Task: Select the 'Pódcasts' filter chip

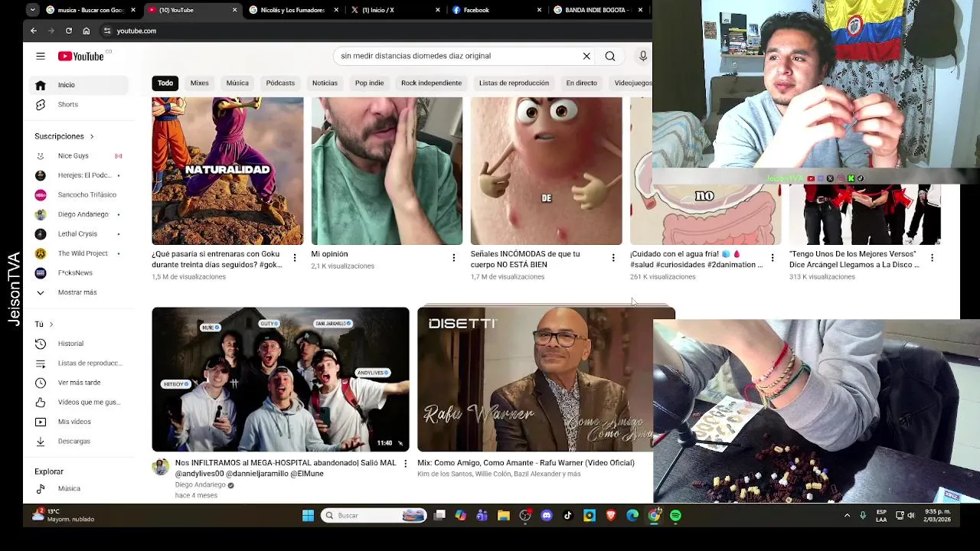Action: click(x=280, y=83)
